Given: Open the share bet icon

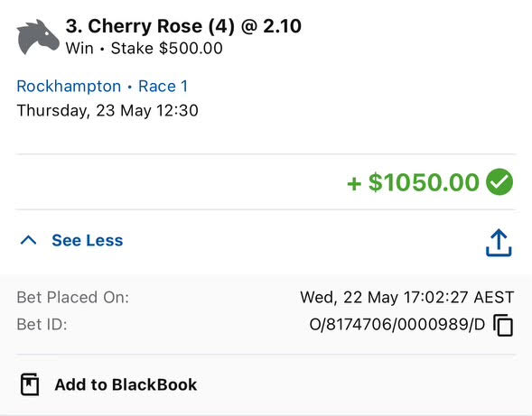Looking at the screenshot, I should 499,243.
